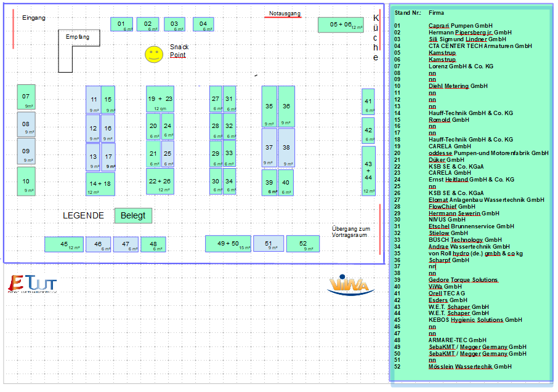This screenshot has width=558, height=392.
Task: Click the Snack Point text
Action: (x=179, y=51)
